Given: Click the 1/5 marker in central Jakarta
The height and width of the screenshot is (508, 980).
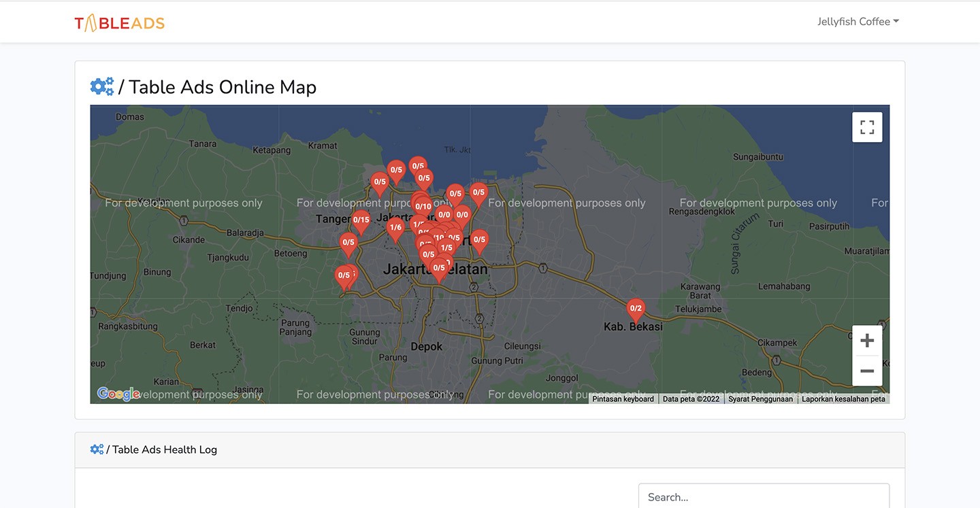Looking at the screenshot, I should click(x=446, y=248).
